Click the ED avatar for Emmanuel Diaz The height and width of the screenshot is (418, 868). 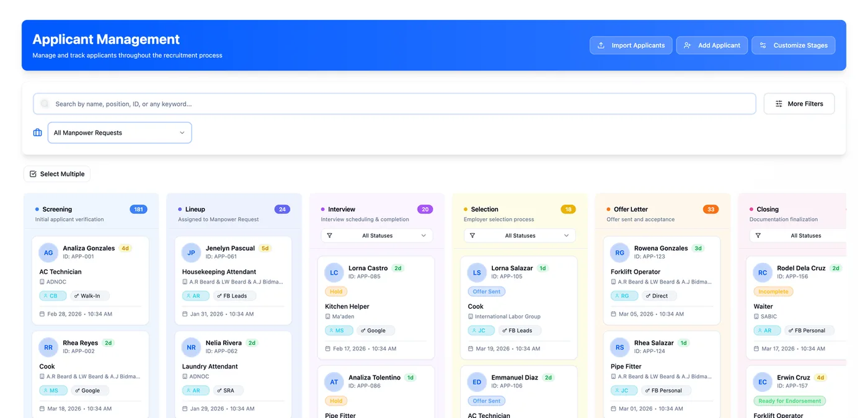point(477,381)
